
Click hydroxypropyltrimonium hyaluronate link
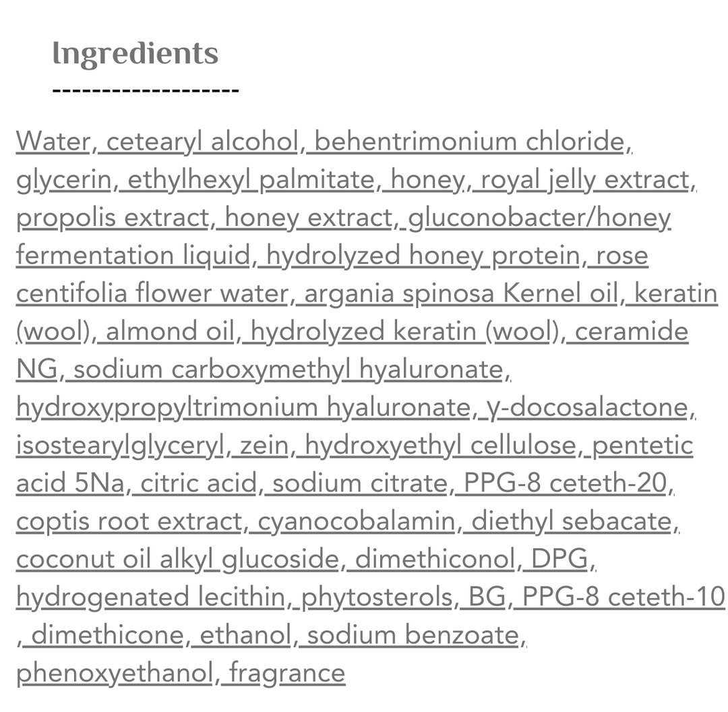(244, 407)
